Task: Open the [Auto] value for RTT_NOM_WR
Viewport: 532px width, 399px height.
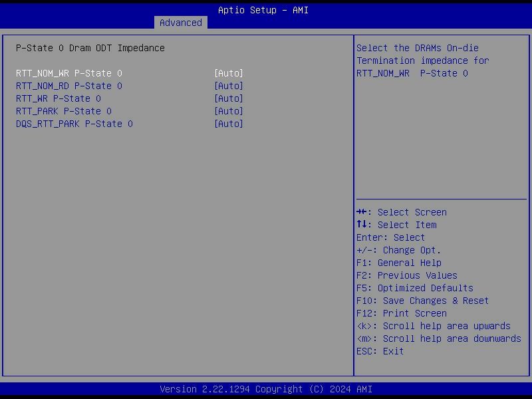Action: click(x=229, y=73)
